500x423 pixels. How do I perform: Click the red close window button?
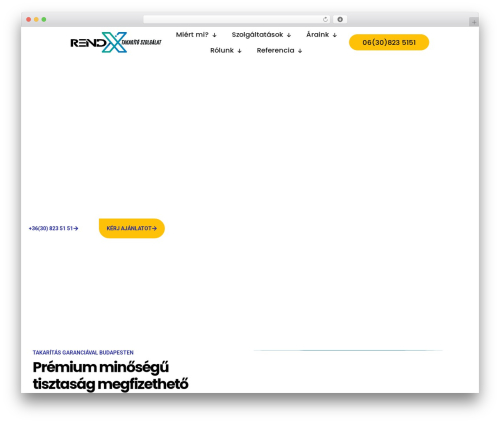coord(29,19)
